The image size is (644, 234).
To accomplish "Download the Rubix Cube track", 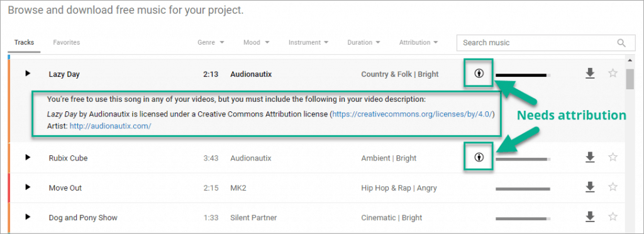I will (x=590, y=157).
